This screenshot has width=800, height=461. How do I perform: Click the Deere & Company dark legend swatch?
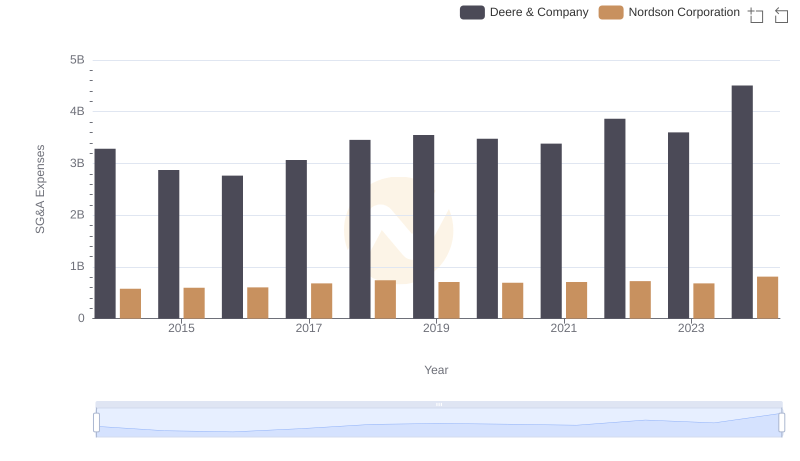pyautogui.click(x=472, y=12)
